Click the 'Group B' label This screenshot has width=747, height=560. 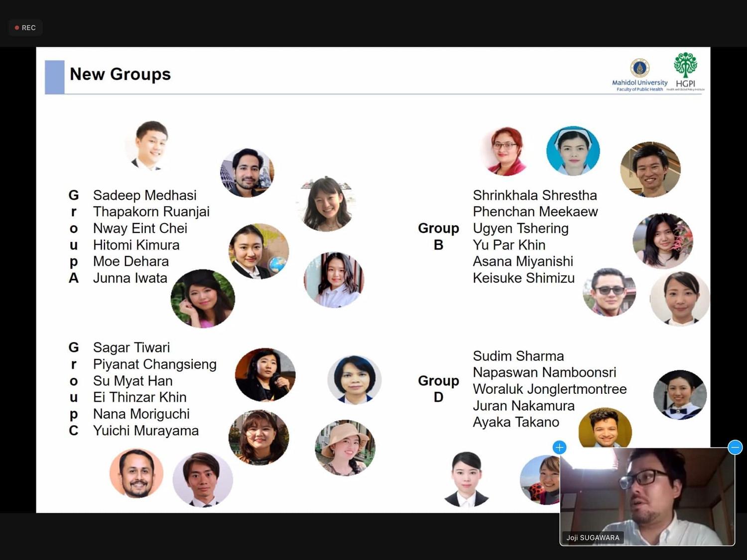(438, 236)
